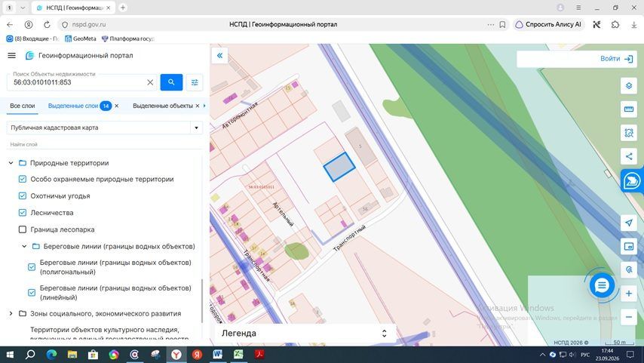Open Входящие mail bookmark

coord(32,38)
